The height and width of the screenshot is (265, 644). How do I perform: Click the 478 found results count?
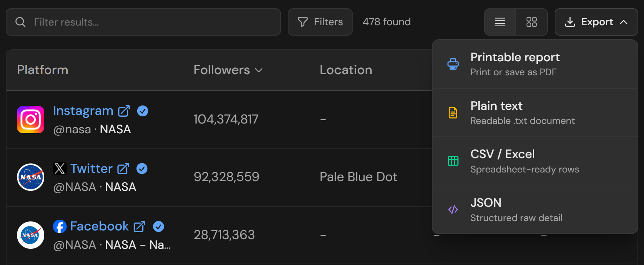tap(386, 22)
